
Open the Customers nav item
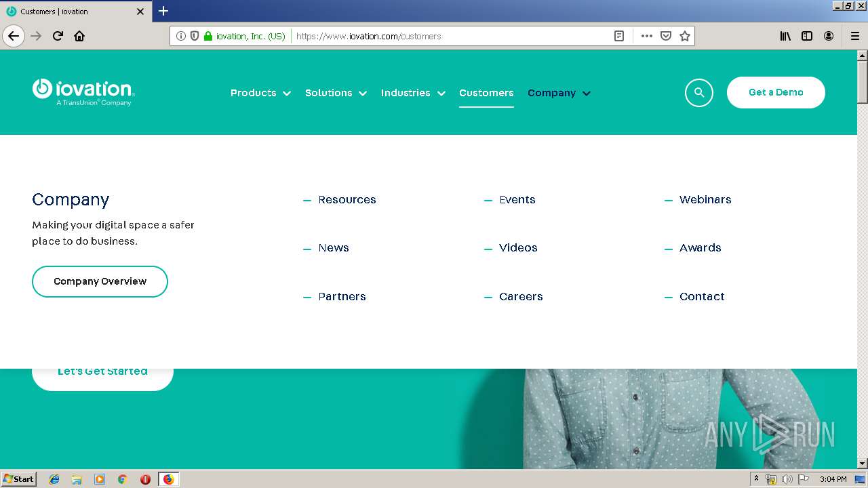click(x=486, y=93)
